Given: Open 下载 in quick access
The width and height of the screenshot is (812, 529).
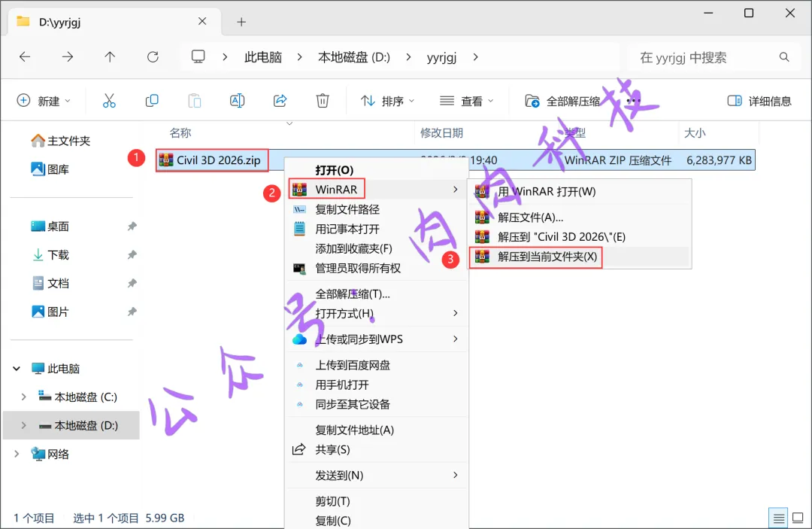Looking at the screenshot, I should tap(50, 255).
